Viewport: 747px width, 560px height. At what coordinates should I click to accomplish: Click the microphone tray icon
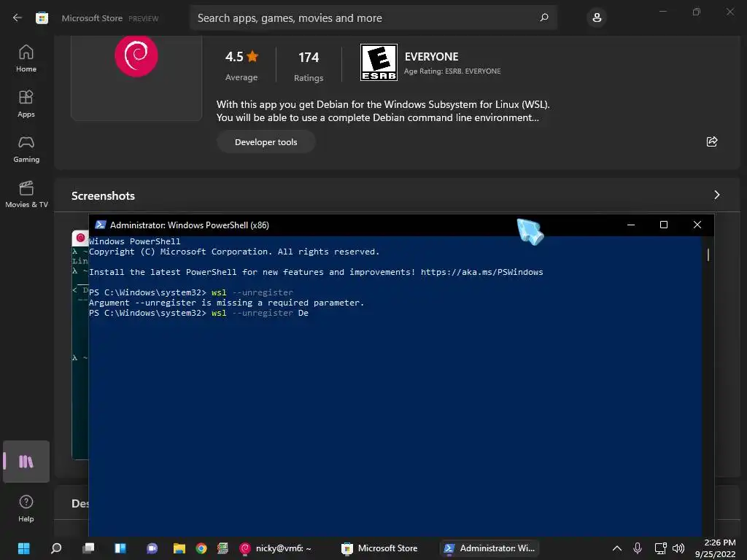638,548
